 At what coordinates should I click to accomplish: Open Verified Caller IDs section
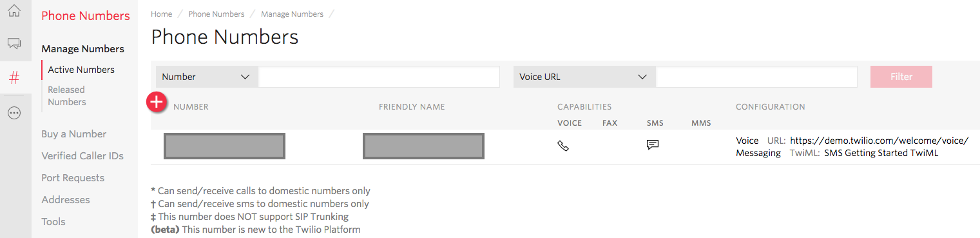[82, 156]
